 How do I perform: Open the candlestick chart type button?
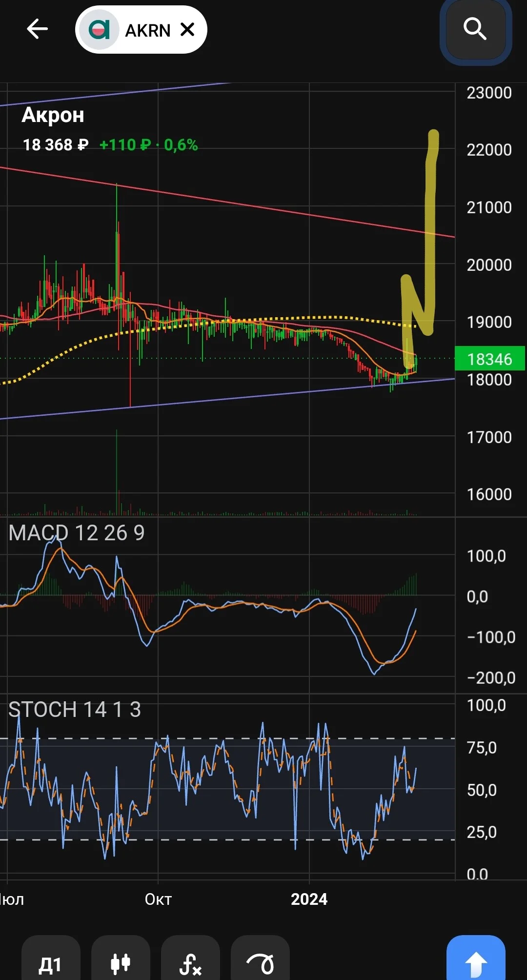[121, 964]
